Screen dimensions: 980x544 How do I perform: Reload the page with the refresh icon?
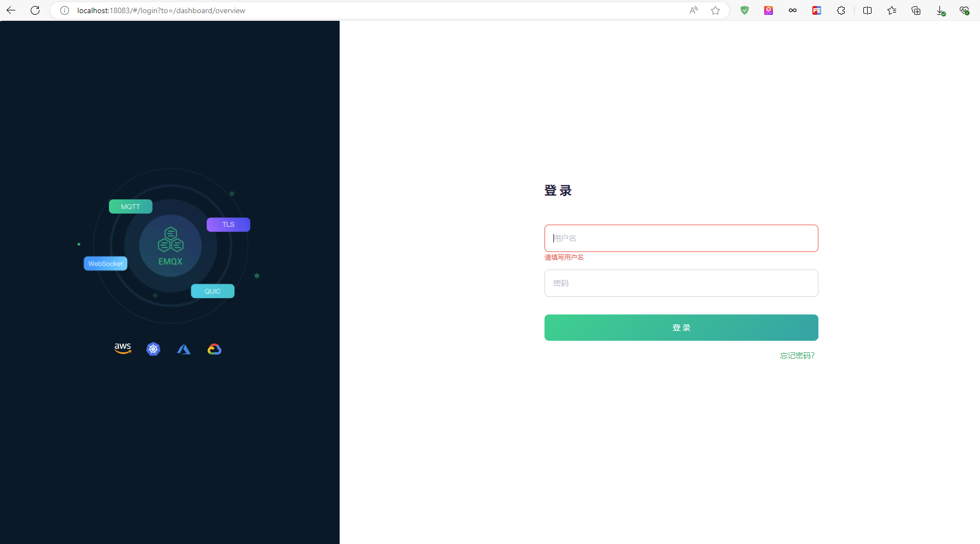(x=35, y=10)
